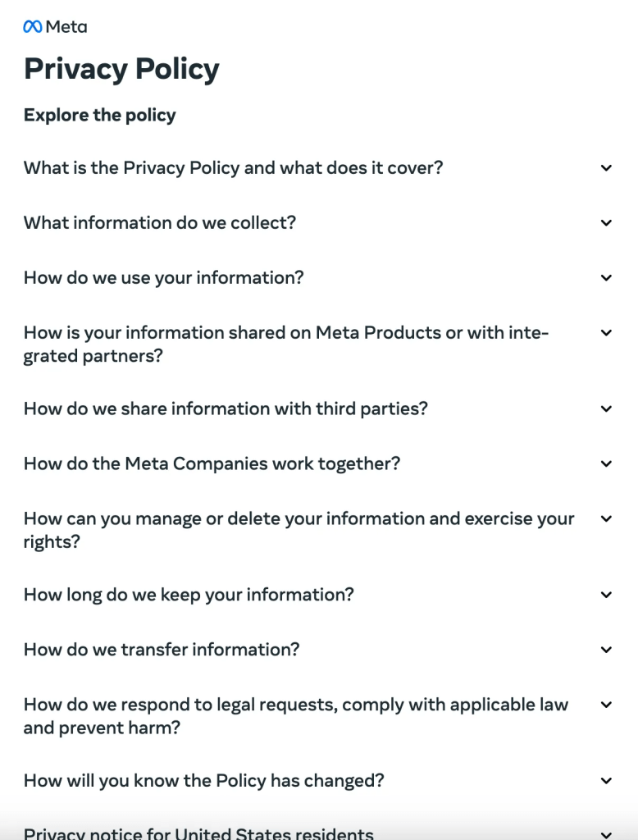
Task: Click the Meta logo
Action: 55,27
